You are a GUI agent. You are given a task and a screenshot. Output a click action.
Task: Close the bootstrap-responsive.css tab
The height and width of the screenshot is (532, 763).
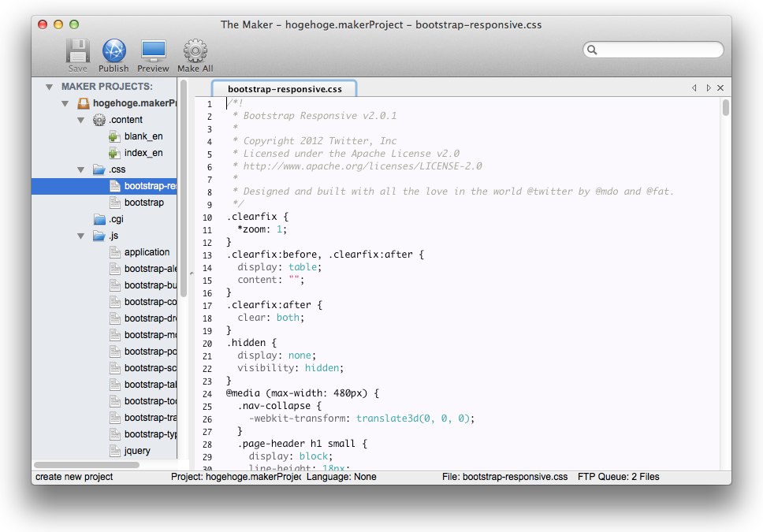tap(719, 88)
